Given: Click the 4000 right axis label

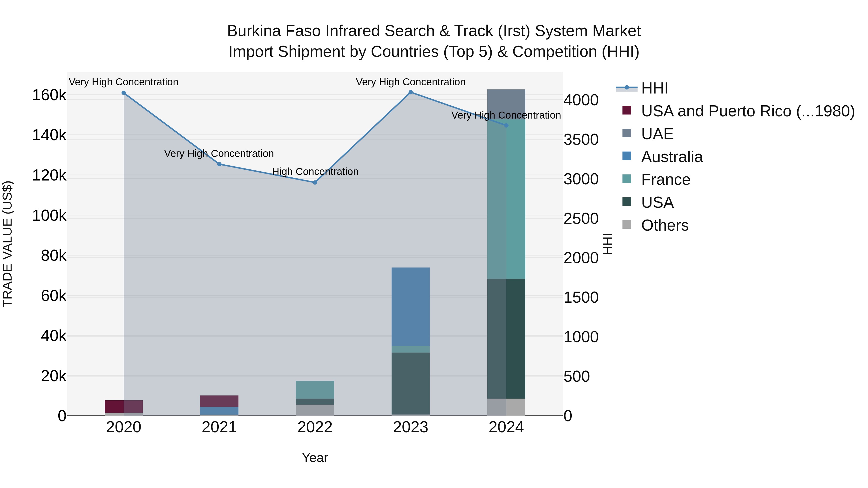Looking at the screenshot, I should click(x=581, y=100).
